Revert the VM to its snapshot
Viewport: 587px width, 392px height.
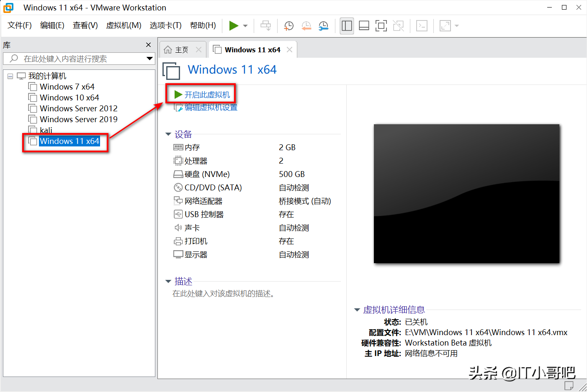point(306,26)
